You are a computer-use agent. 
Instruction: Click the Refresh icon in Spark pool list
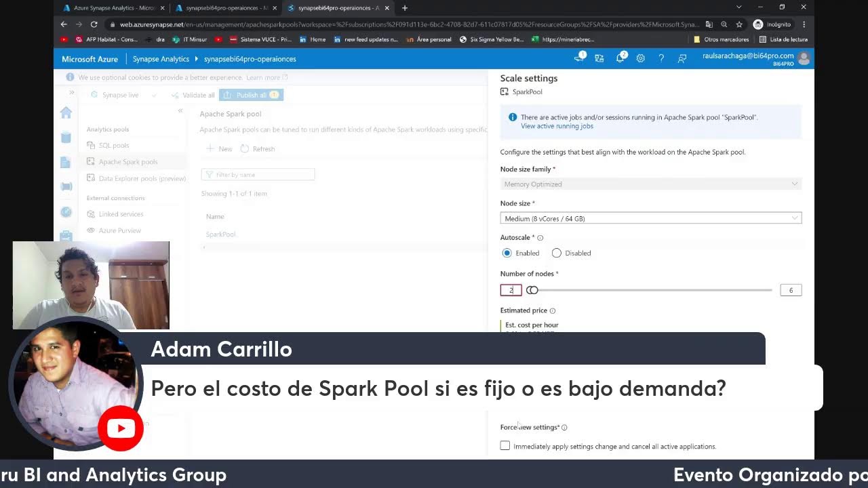pos(245,148)
